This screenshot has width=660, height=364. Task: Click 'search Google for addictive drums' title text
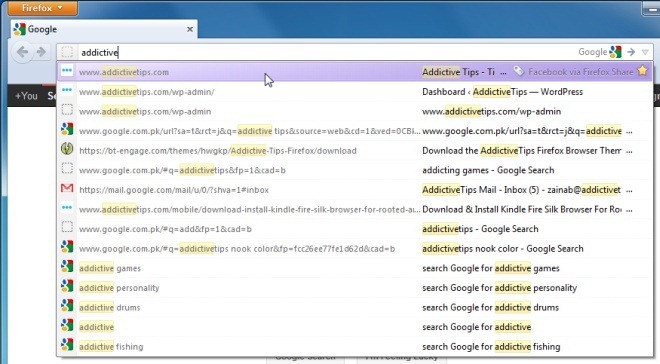[x=490, y=308]
